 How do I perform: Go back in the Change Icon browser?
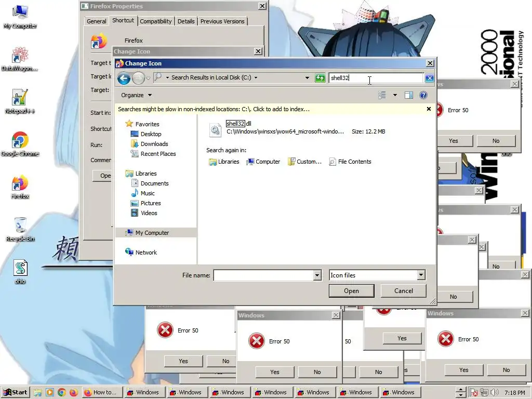(124, 78)
